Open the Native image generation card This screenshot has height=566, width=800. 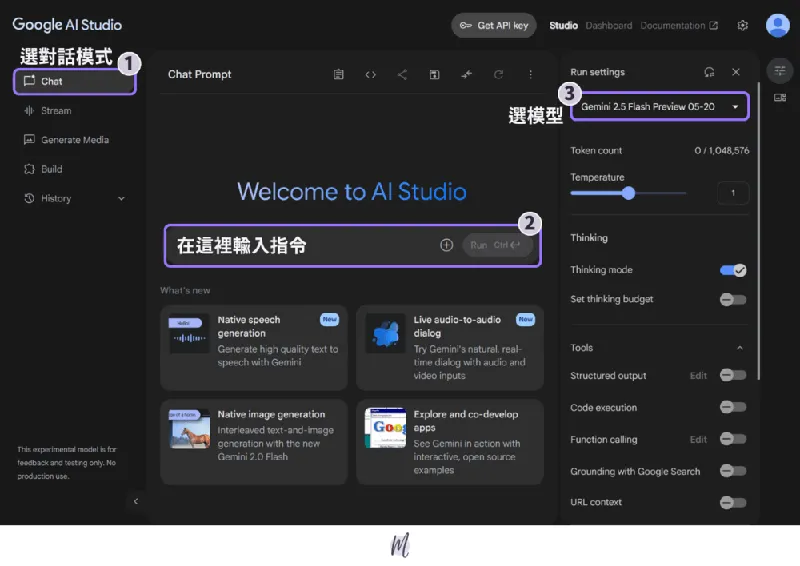254,441
